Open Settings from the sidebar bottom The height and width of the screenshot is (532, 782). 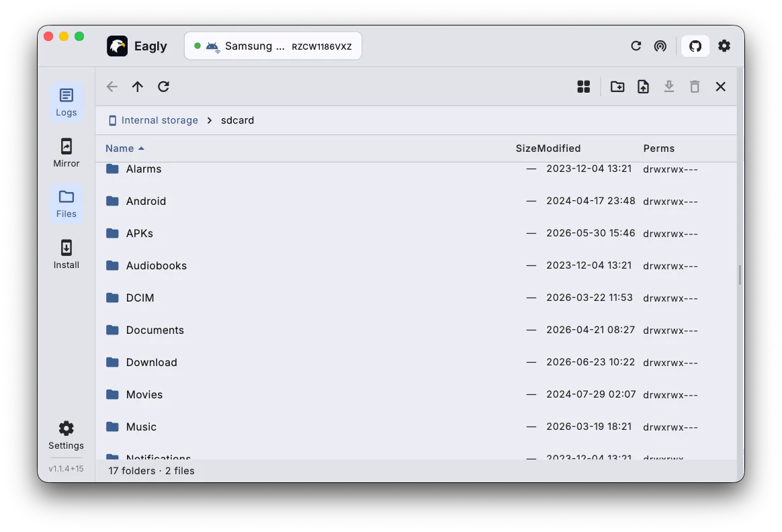66,435
